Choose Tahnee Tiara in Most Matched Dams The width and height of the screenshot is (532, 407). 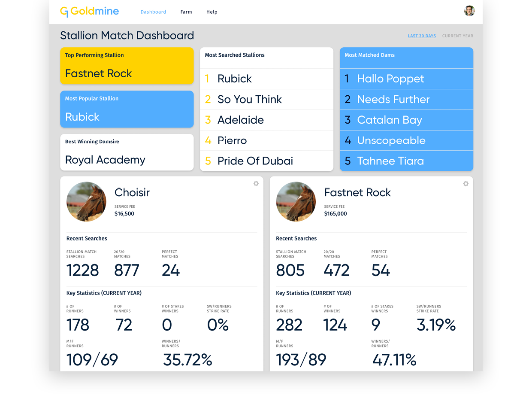[406, 161]
